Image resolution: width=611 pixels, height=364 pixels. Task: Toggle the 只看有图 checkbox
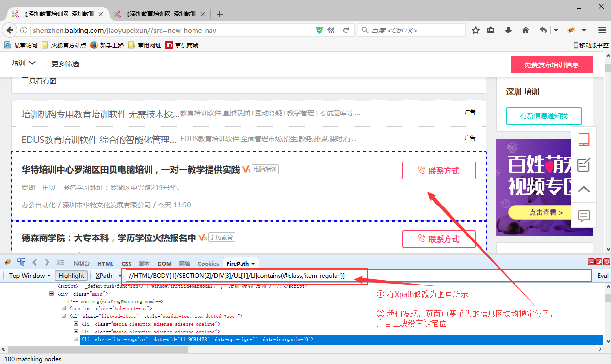25,80
